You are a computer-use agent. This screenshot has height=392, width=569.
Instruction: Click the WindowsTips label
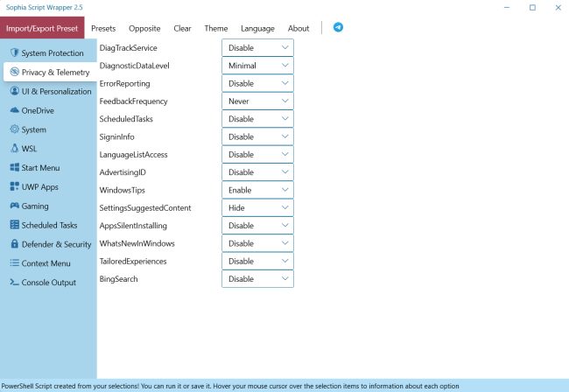[x=123, y=190]
